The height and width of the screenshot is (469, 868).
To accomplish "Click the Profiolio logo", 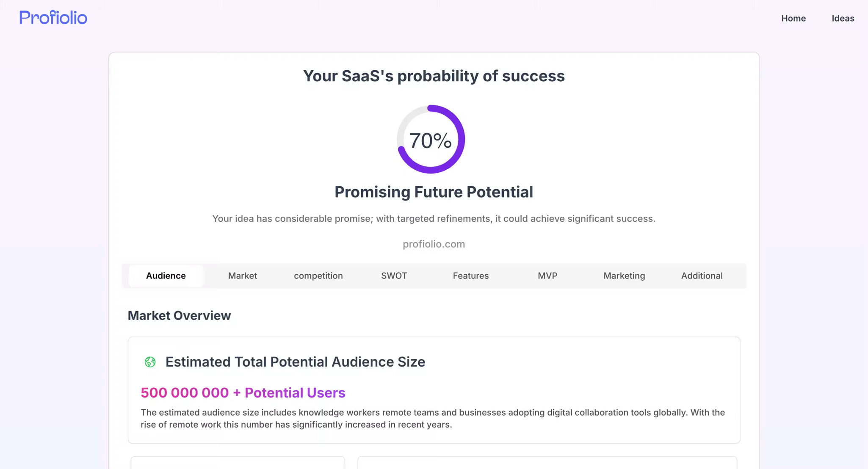I will pos(53,18).
